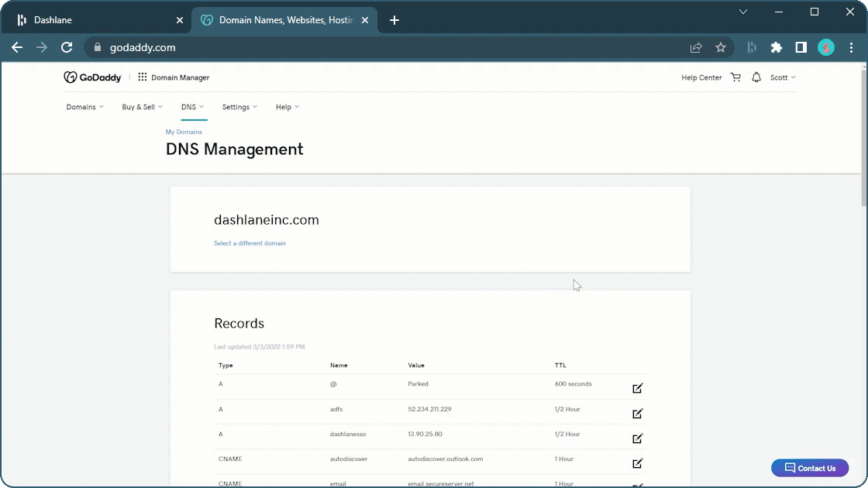Open the Domain Manager apps grid icon

(143, 77)
